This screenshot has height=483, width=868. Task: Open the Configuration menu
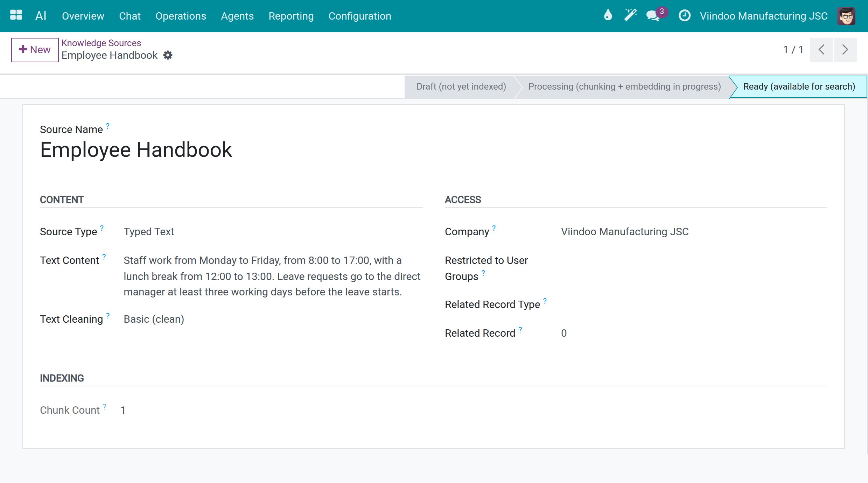pos(360,16)
